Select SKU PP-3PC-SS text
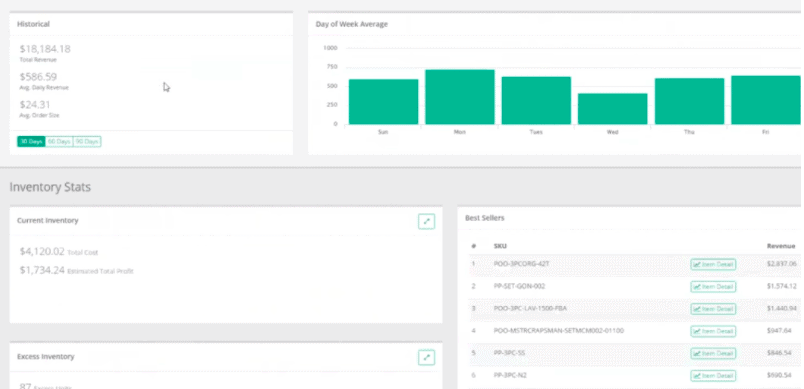Viewport: 804px width, 389px height. pyautogui.click(x=509, y=353)
